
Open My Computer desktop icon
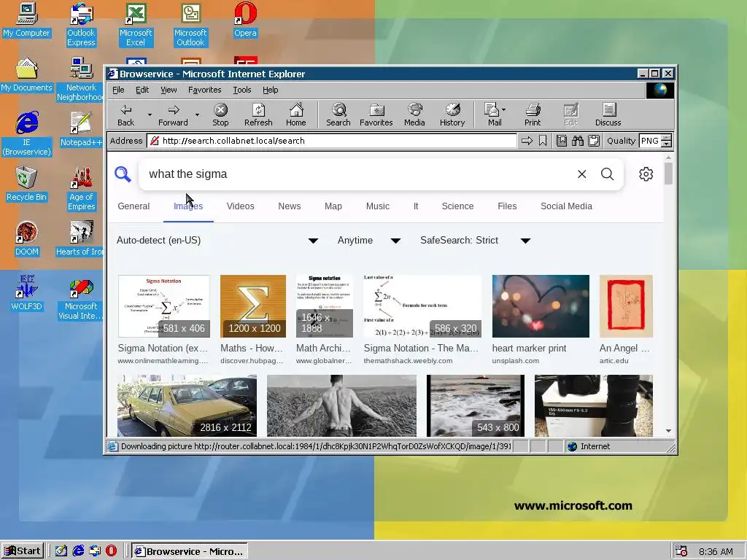pyautogui.click(x=26, y=20)
